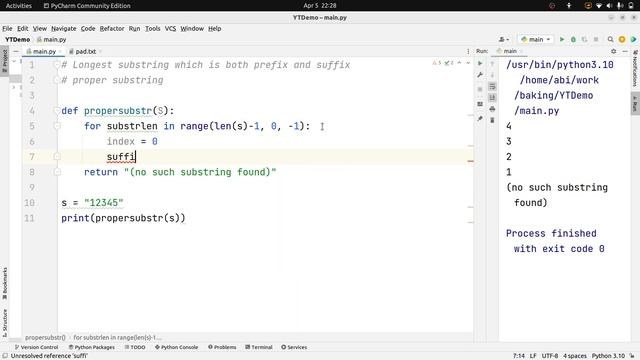Go to next highlighted error arrow

point(468,63)
